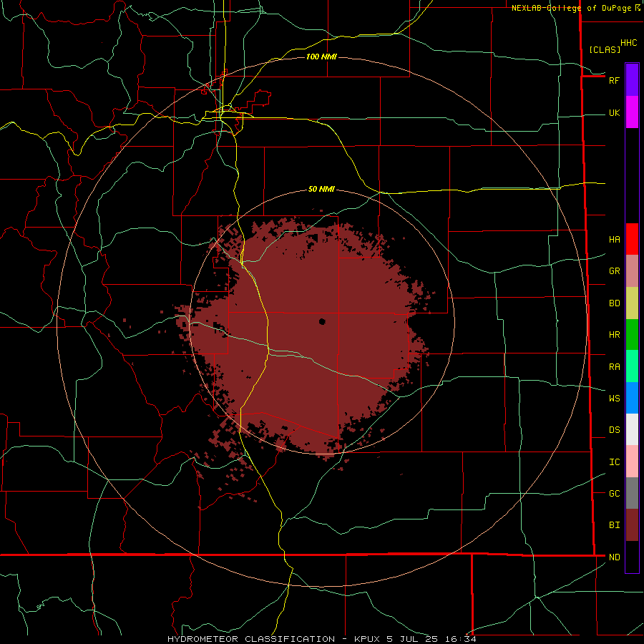Click the '100 NMI' range ring label
Screen dimensions: 644x644
click(321, 57)
